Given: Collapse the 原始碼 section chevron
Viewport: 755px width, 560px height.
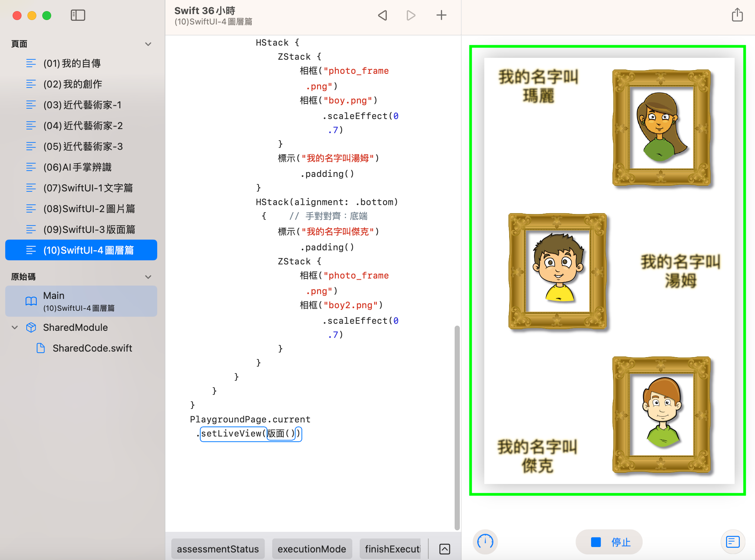Looking at the screenshot, I should pos(148,277).
